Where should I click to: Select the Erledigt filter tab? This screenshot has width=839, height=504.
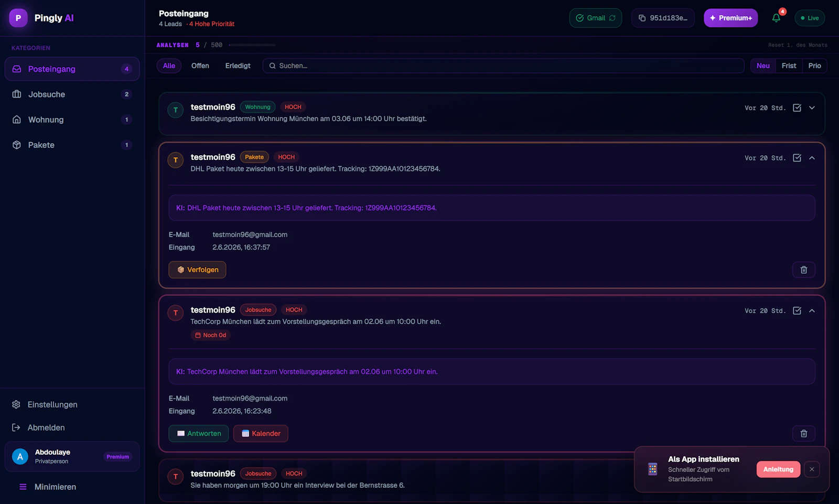pyautogui.click(x=238, y=66)
